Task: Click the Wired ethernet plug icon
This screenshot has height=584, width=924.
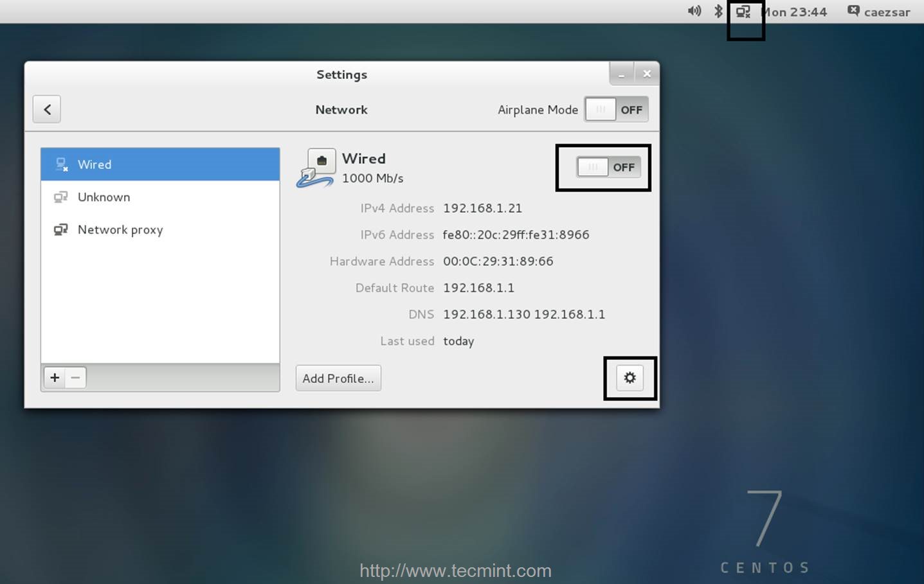Action: click(316, 168)
